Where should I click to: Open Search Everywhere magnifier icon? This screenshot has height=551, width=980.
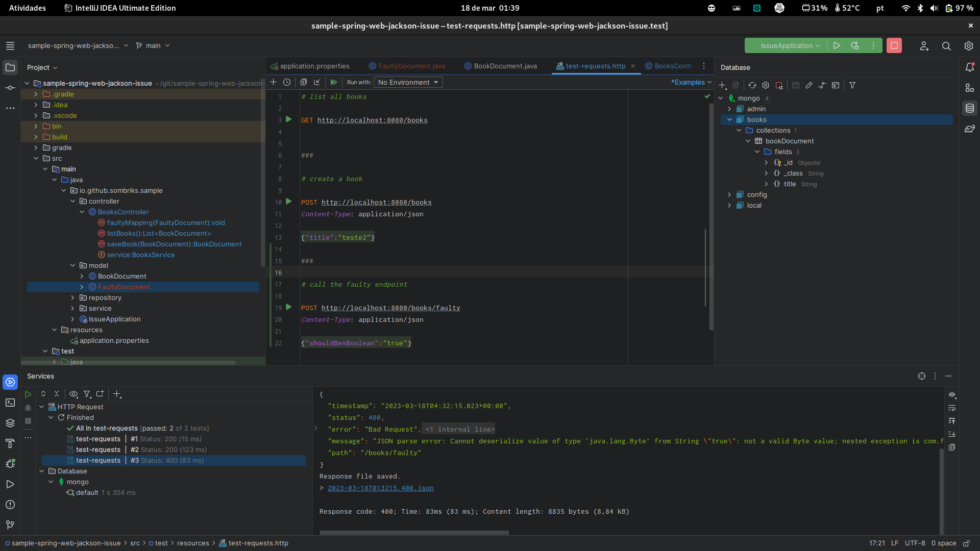pyautogui.click(x=946, y=46)
